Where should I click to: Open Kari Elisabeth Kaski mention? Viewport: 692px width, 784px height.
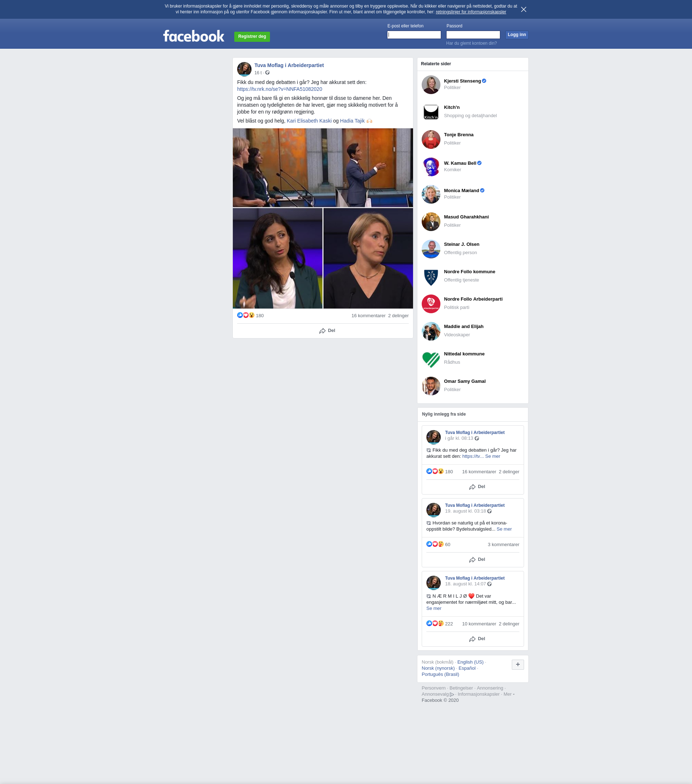(309, 121)
